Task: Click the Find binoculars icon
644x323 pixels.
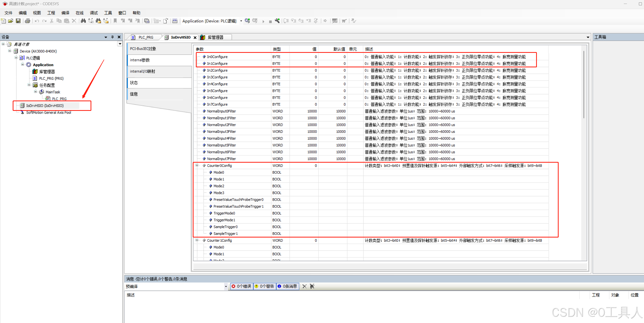Action: click(83, 21)
